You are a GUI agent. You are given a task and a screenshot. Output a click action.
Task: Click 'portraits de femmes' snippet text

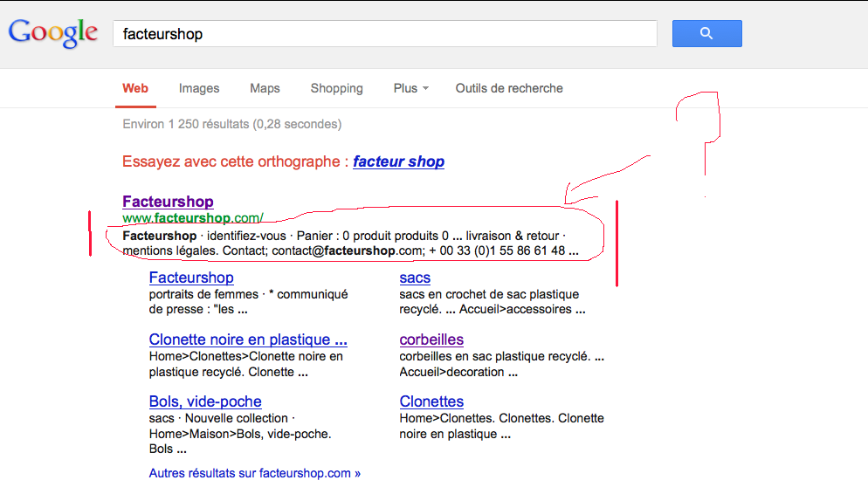click(203, 294)
